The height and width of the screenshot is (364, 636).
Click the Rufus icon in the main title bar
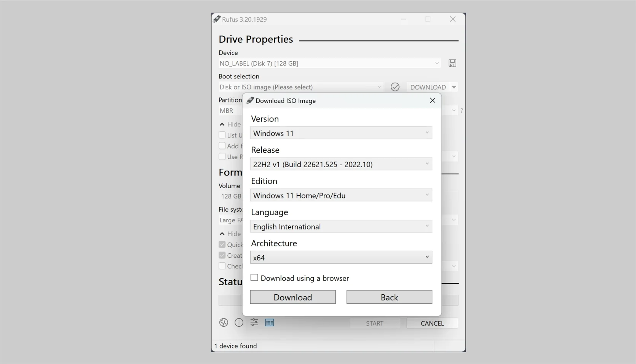pos(217,19)
